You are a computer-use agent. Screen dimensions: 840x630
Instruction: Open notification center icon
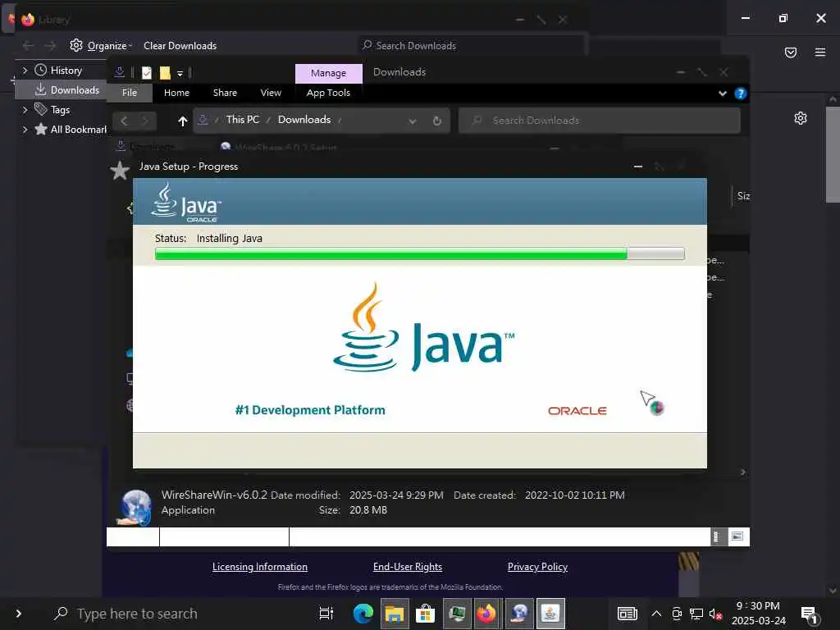(810, 614)
